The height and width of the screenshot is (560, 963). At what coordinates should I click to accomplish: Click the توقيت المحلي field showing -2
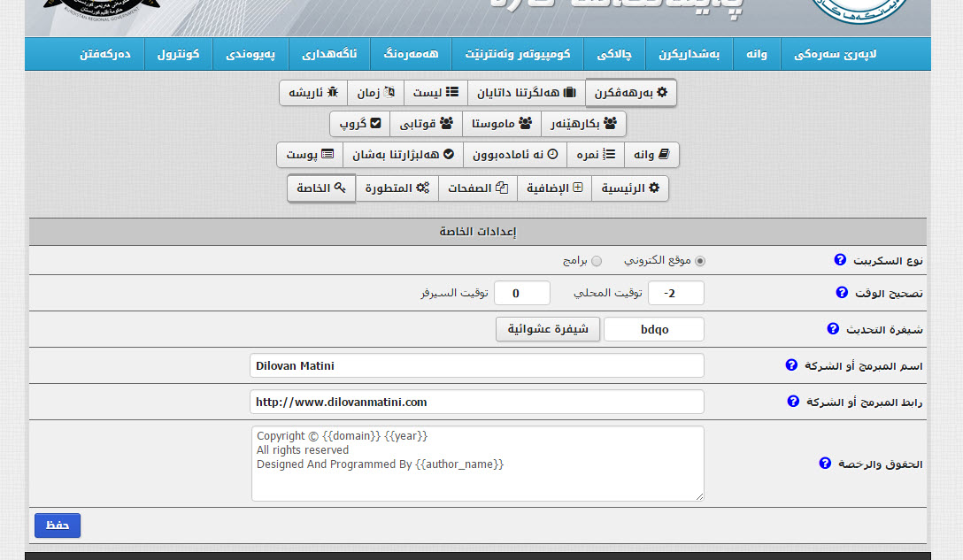(675, 293)
